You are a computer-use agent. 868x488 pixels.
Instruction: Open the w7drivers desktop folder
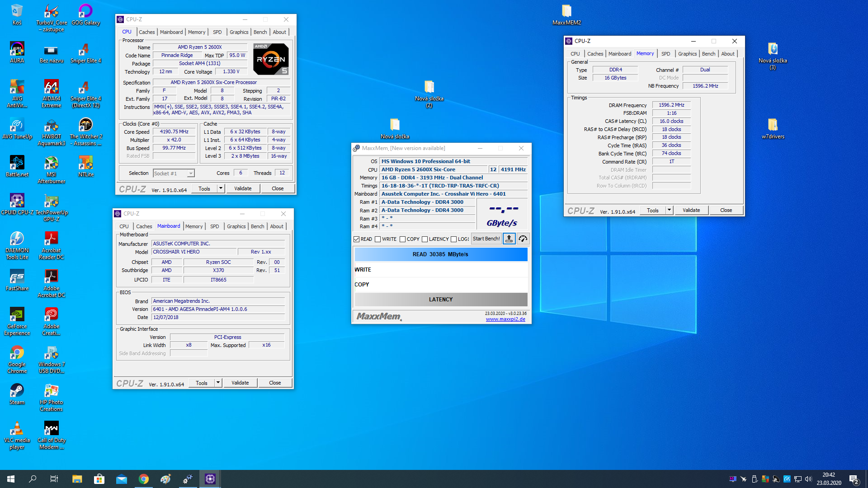[x=773, y=128]
